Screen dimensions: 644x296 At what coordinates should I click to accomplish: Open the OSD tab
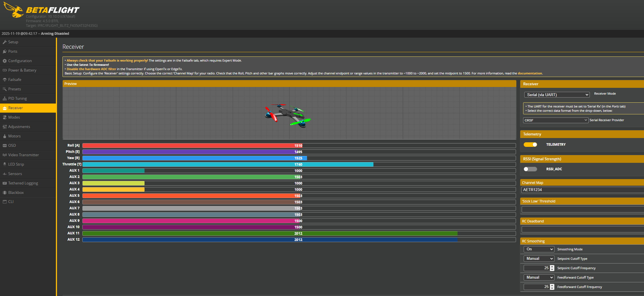(x=12, y=145)
